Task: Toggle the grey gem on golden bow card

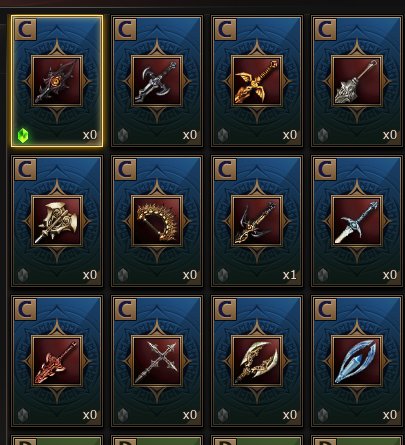Action: coord(123,275)
